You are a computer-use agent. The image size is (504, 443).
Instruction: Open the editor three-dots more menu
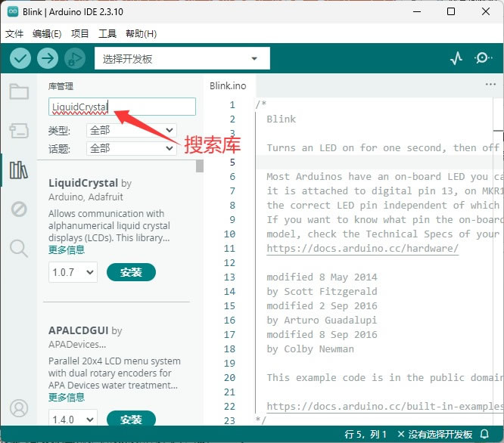[490, 85]
